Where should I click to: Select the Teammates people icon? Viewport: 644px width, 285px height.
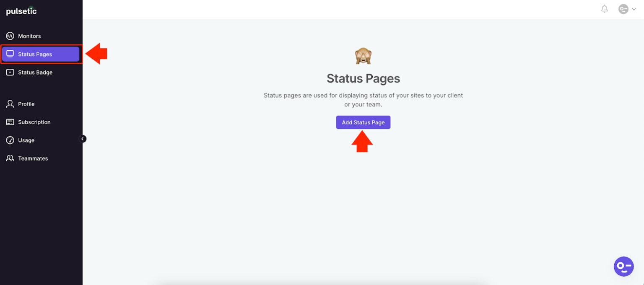10,158
